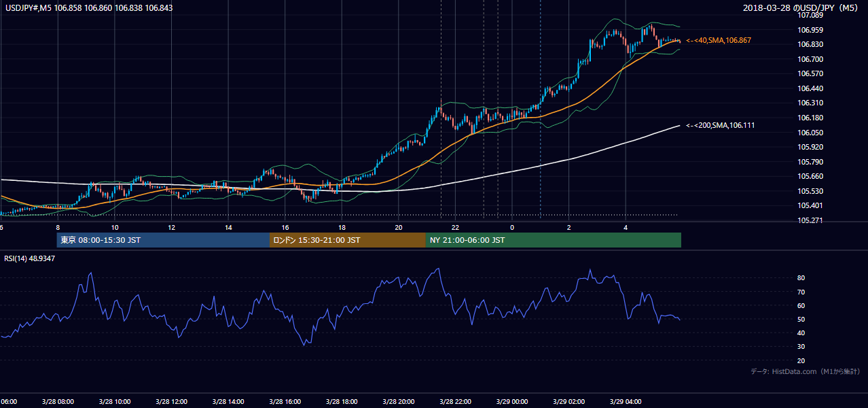Click the 3/28 08:00 bottom time label

pos(57,402)
